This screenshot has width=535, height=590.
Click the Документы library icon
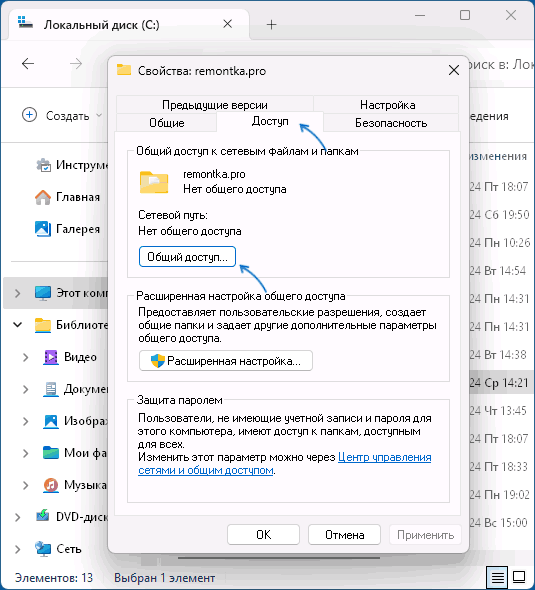(51, 389)
